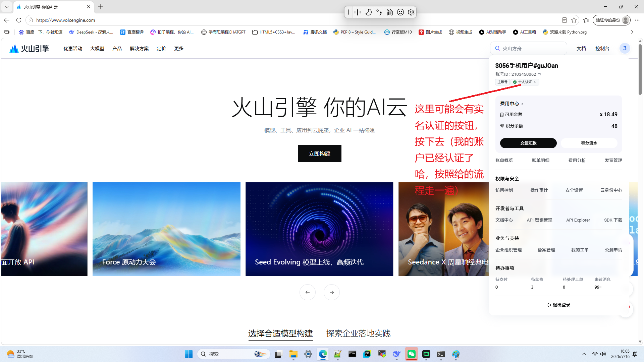Refresh the page with the reload icon
This screenshot has height=362, width=644.
[19, 20]
